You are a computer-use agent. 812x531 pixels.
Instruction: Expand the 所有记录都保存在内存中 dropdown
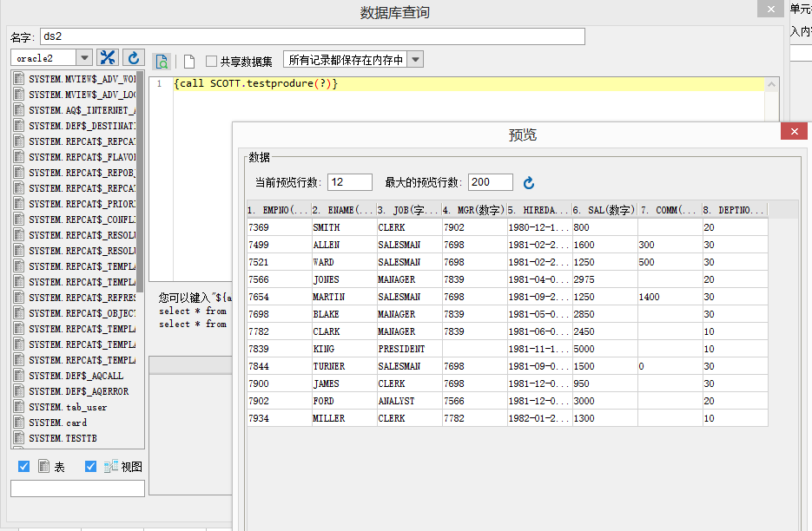click(x=415, y=60)
